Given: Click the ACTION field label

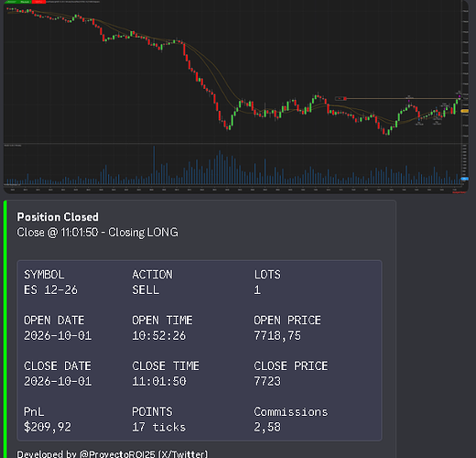Looking at the screenshot, I should tap(152, 275).
